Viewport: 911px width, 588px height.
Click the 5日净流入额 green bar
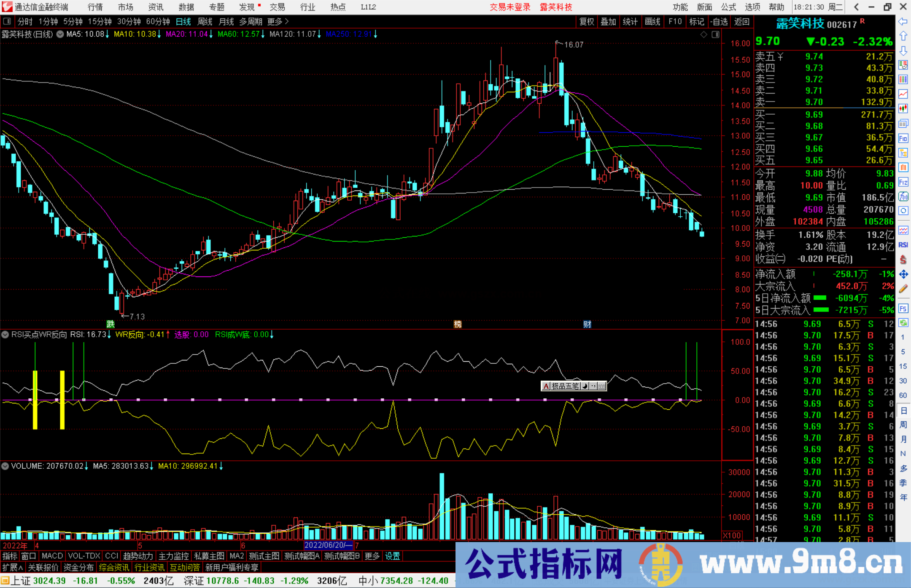[x=820, y=298]
